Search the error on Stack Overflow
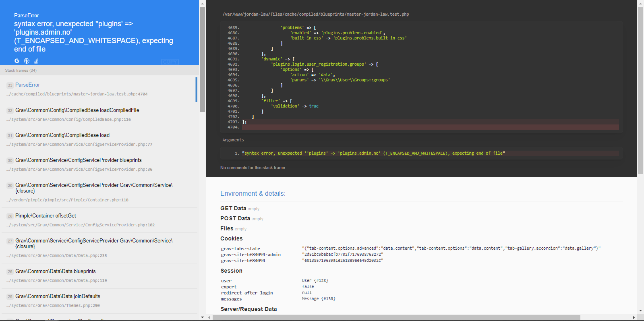 pyautogui.click(x=36, y=61)
